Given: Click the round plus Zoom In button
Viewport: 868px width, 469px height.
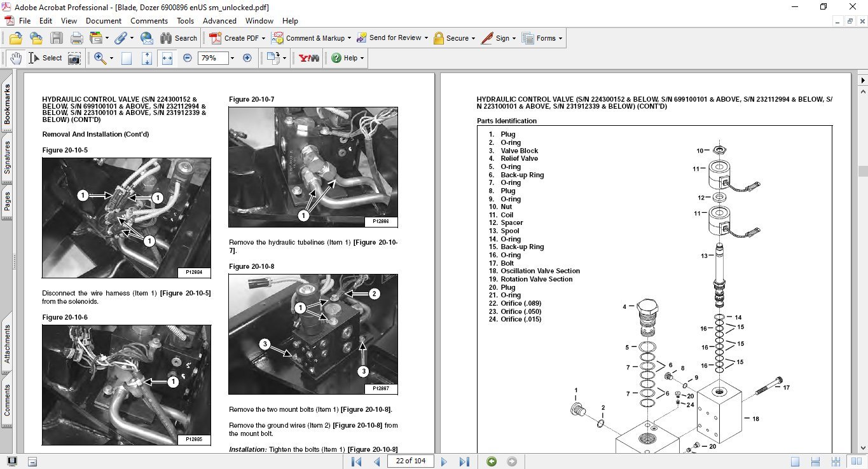Looking at the screenshot, I should point(247,58).
